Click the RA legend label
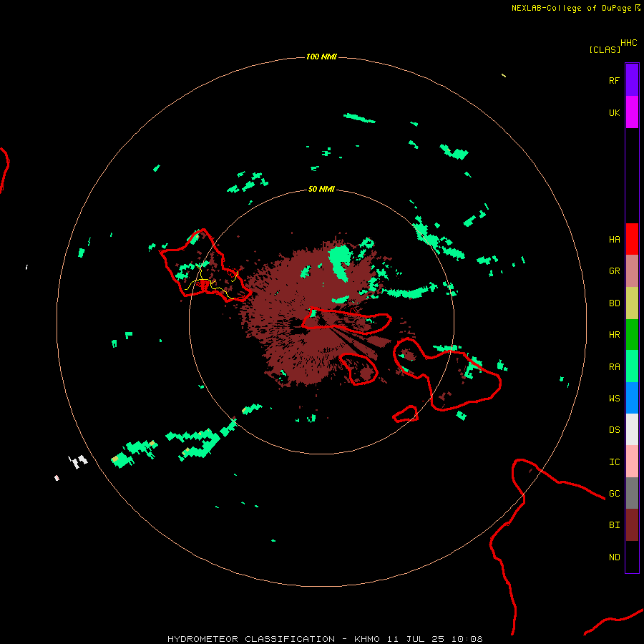 tap(614, 367)
